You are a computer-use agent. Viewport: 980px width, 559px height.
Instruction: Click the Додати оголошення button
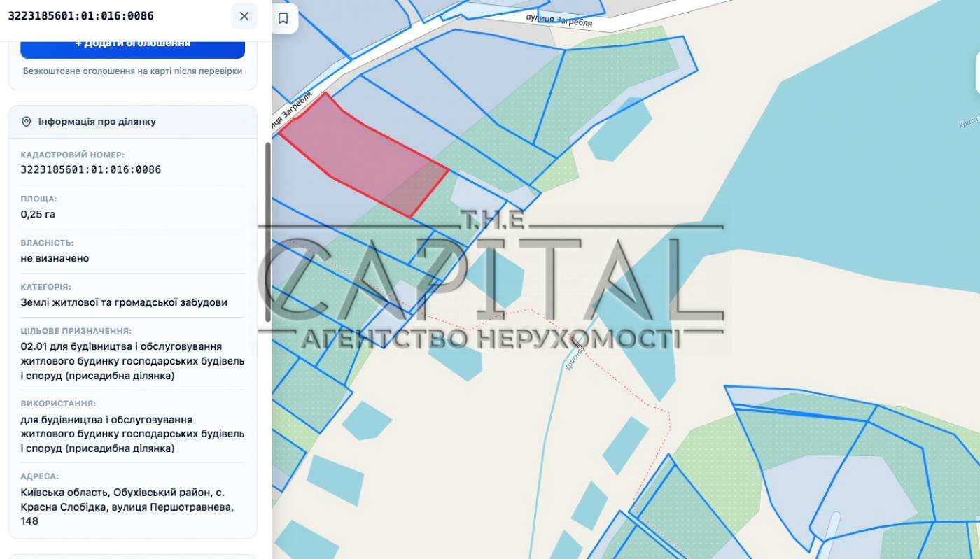(x=132, y=45)
